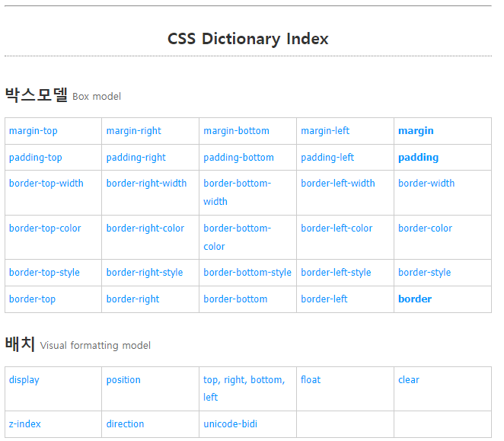The image size is (504, 441).
Task: Click the Box model subtitle text
Action: 97,97
